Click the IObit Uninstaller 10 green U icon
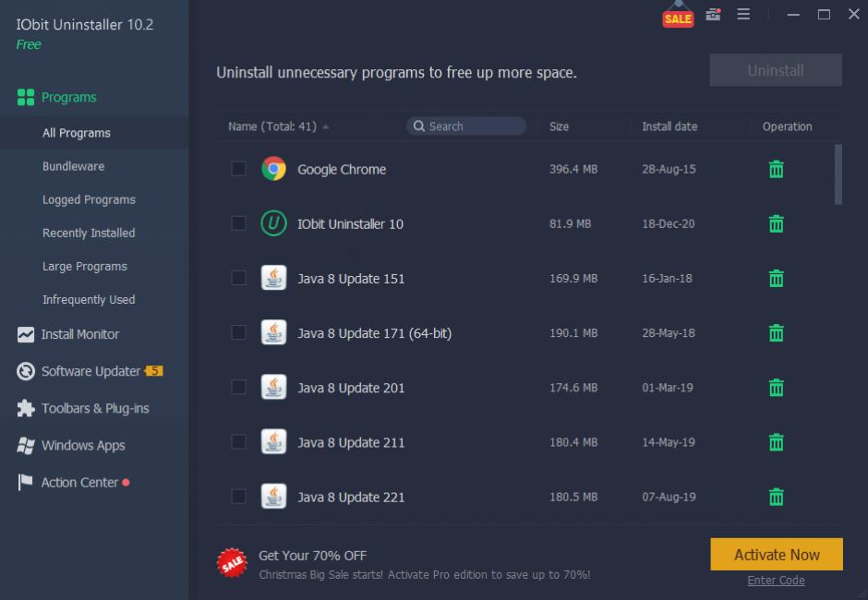 [273, 223]
